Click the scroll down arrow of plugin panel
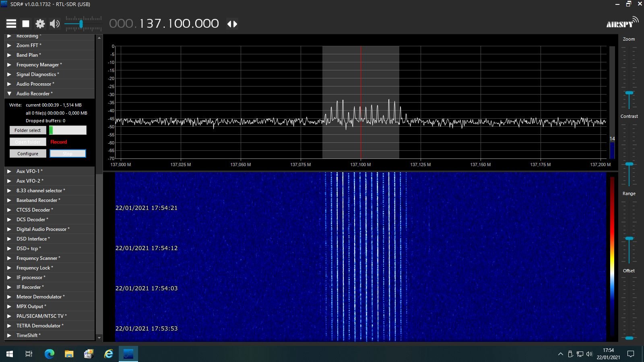This screenshot has width=644, height=362. pos(99,338)
